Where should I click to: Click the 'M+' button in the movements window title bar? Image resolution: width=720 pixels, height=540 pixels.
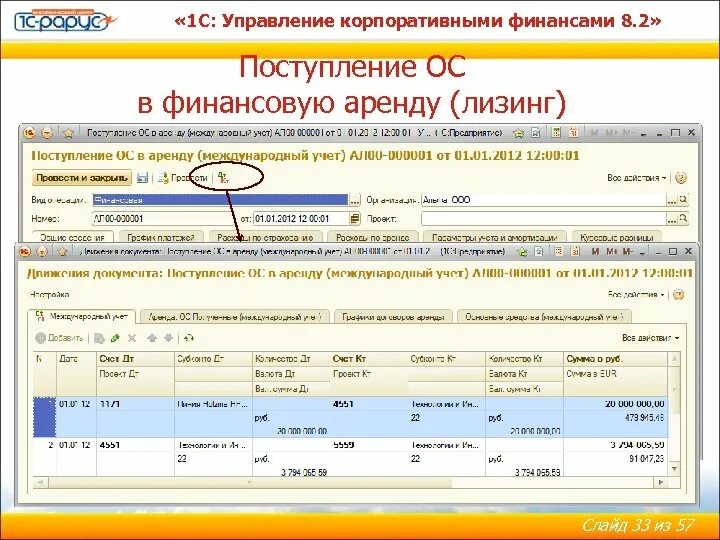612,252
